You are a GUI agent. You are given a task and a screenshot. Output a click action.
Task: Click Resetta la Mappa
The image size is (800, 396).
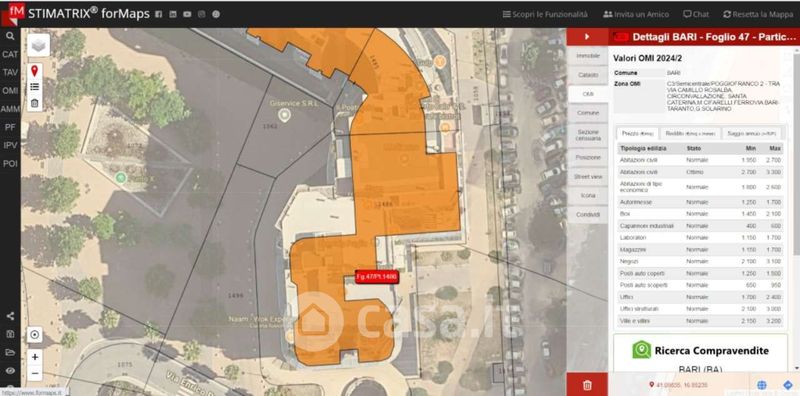[x=758, y=14]
